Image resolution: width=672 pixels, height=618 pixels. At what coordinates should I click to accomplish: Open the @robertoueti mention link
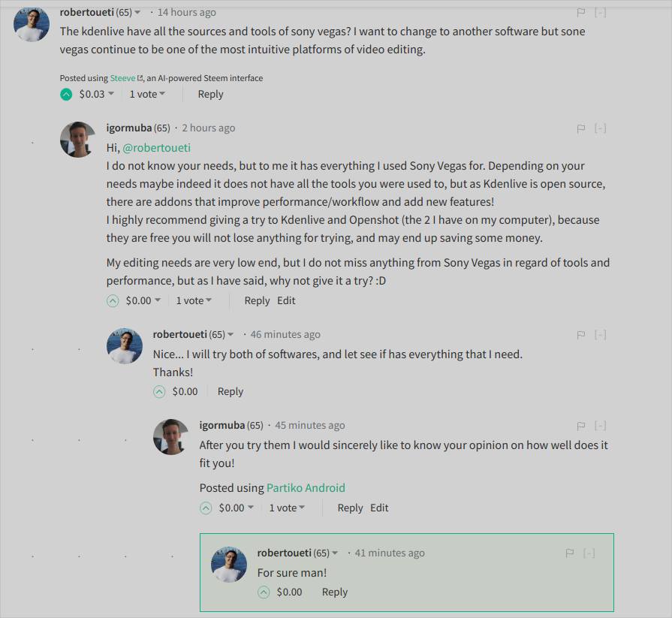click(x=157, y=148)
